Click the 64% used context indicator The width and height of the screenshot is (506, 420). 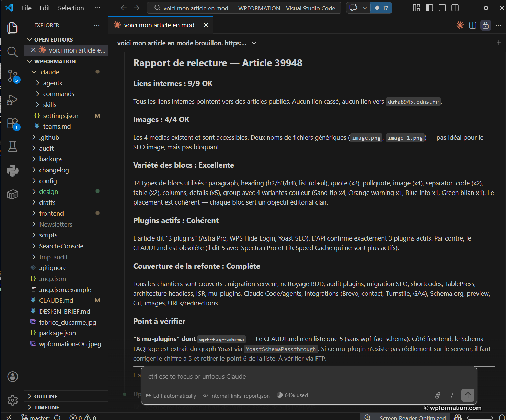[x=292, y=395]
